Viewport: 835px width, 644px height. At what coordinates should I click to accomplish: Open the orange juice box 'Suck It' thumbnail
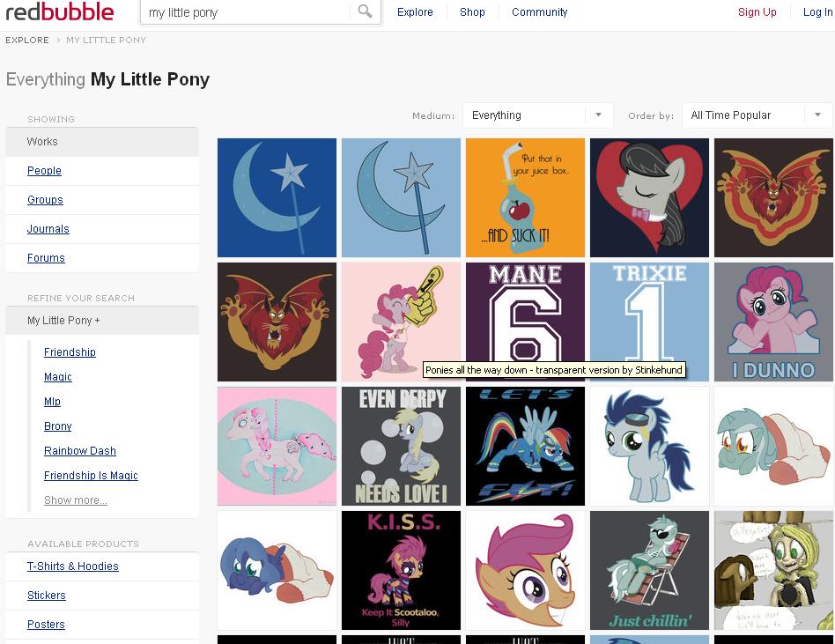coord(525,197)
